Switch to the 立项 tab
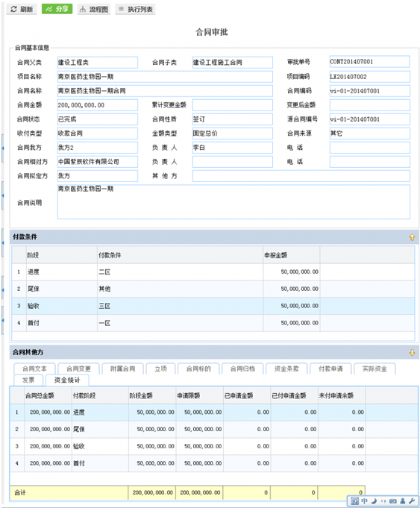420x508 pixels. 160,369
